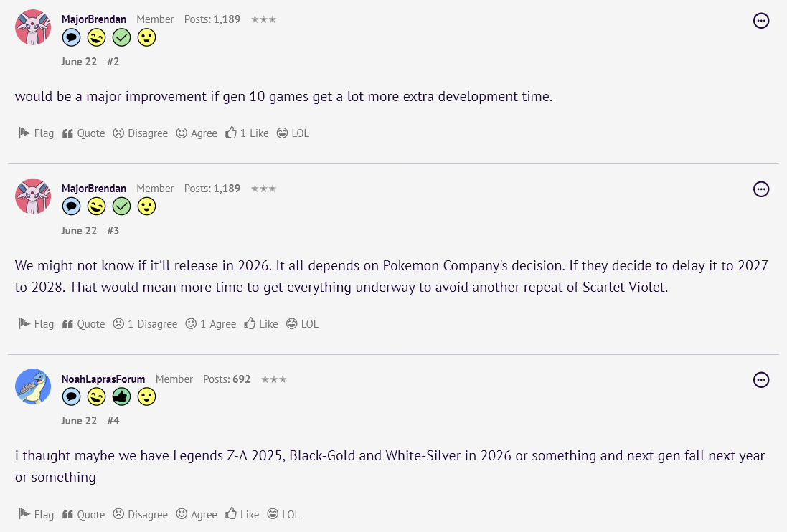This screenshot has height=532, width=787.
Task: Open the MajorBrendan profile link on post #2
Action: pyautogui.click(x=94, y=19)
